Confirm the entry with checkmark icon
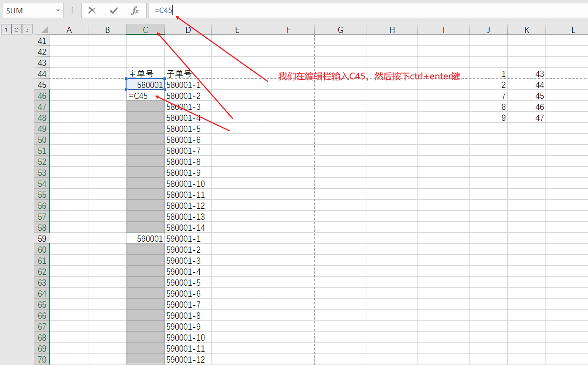 [114, 11]
